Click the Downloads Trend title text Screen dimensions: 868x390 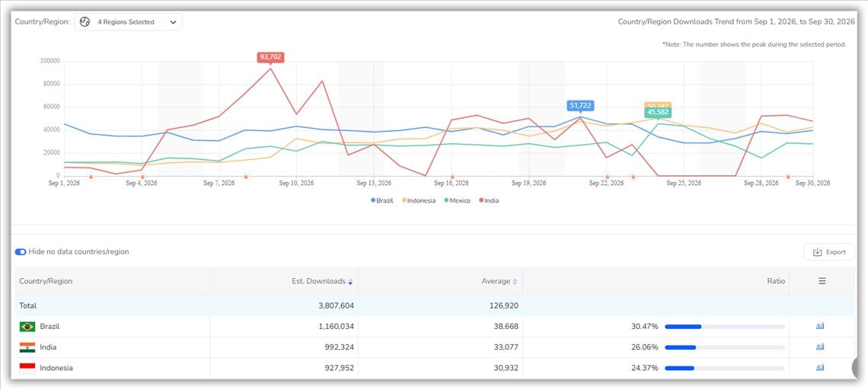pyautogui.click(x=736, y=22)
